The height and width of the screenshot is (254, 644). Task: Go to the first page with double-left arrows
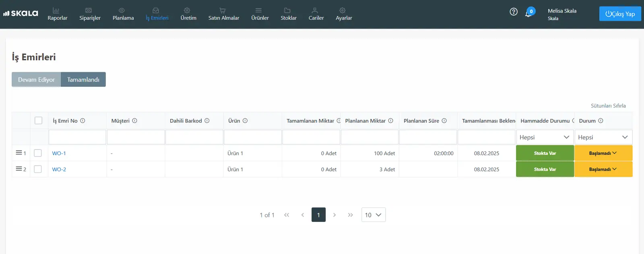[x=287, y=215]
